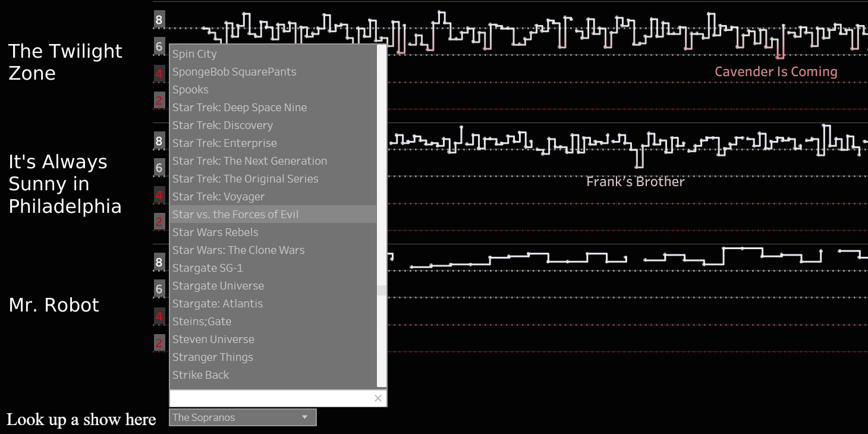Click the dropdown search input box
The height and width of the screenshot is (434, 868).
[x=271, y=398]
